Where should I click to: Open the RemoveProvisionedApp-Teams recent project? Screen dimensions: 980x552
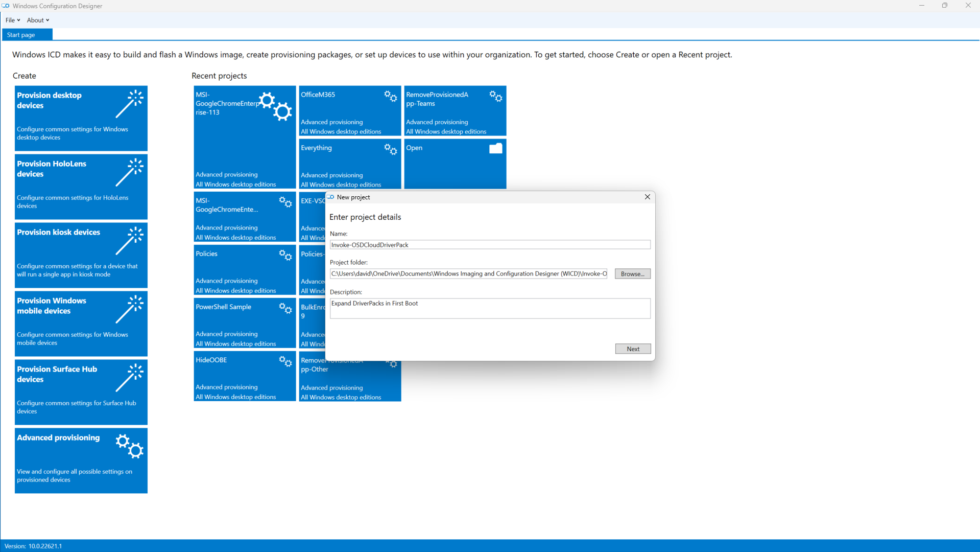pos(455,111)
